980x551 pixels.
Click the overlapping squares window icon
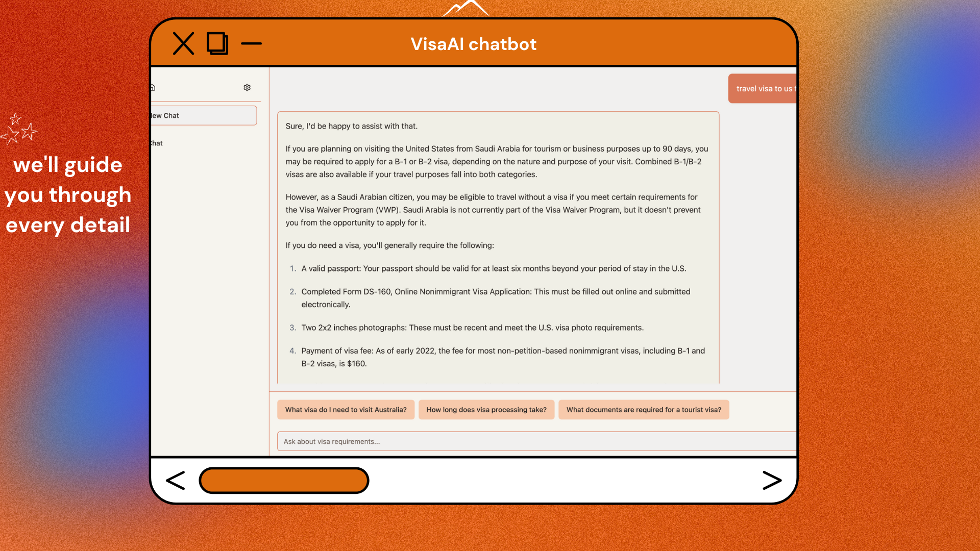tap(217, 43)
